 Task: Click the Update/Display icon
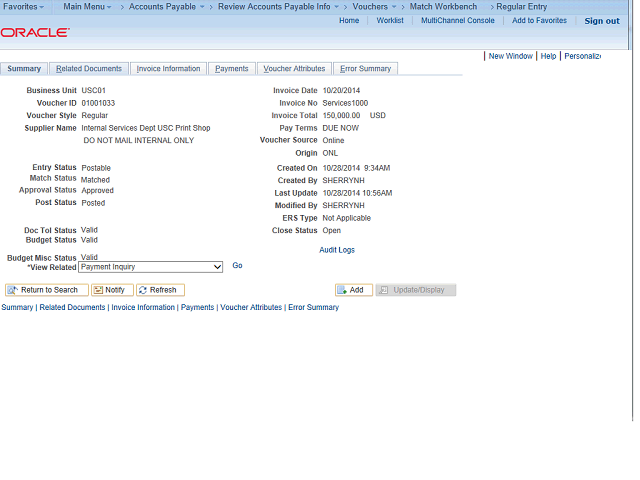click(x=383, y=290)
